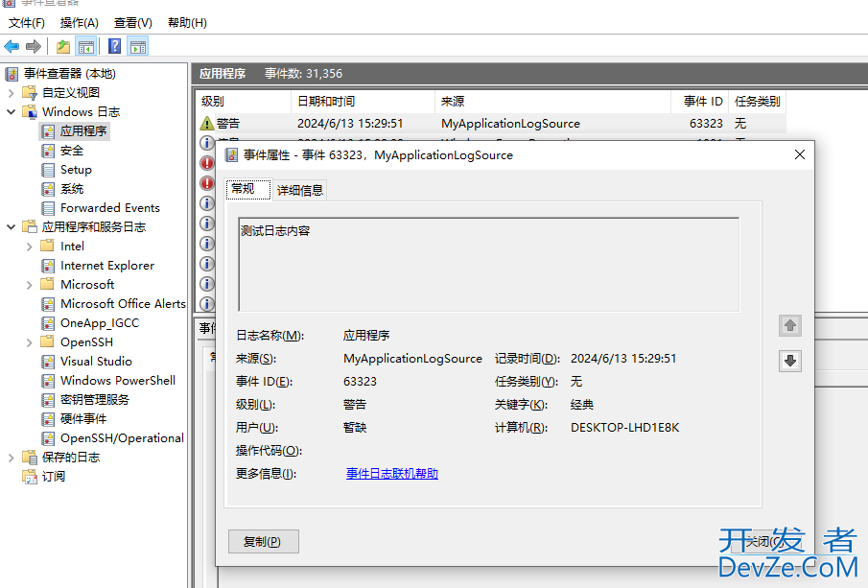868x588 pixels.
Task: Sort by 日期和时间 column header
Action: click(x=364, y=102)
